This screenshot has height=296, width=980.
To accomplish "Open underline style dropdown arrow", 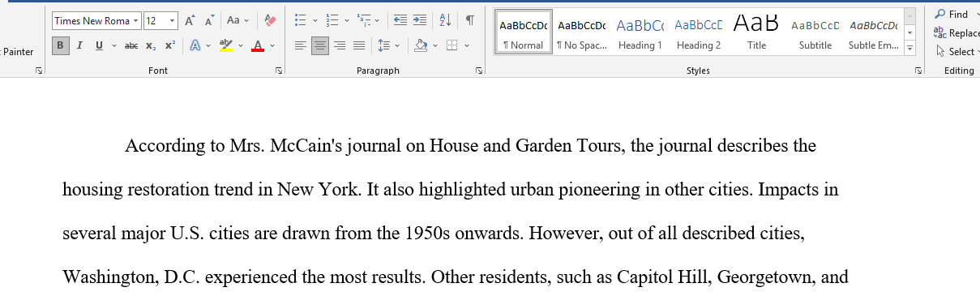I will tap(113, 45).
